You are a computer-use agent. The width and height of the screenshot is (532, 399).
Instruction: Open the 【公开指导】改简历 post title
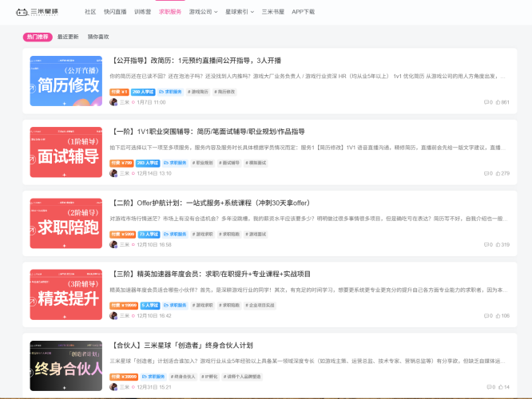point(196,61)
